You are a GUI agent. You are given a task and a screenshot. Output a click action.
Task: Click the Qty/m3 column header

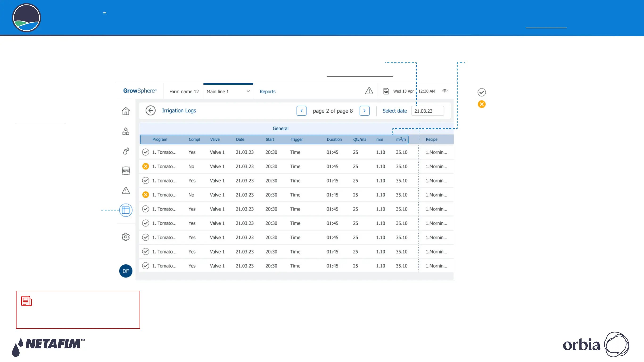(360, 140)
